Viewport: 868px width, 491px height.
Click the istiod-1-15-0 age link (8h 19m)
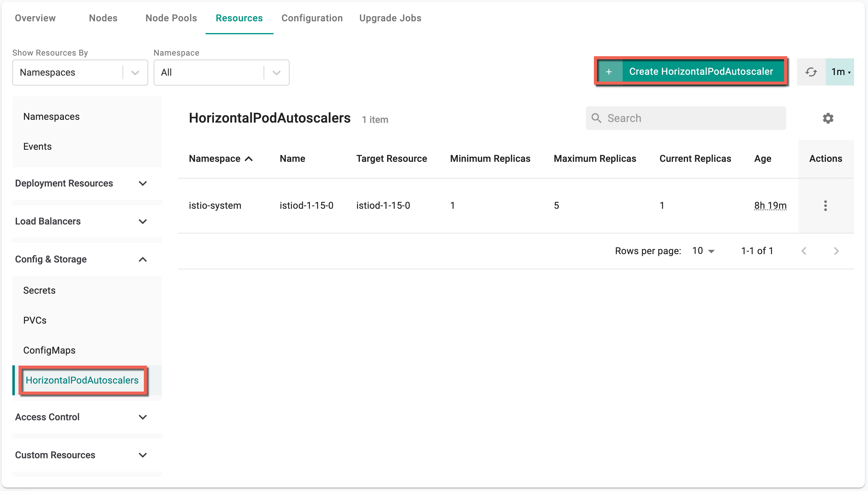pos(770,205)
